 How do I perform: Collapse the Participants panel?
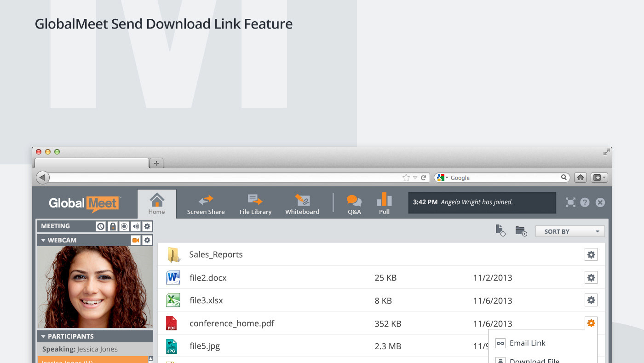[44, 336]
